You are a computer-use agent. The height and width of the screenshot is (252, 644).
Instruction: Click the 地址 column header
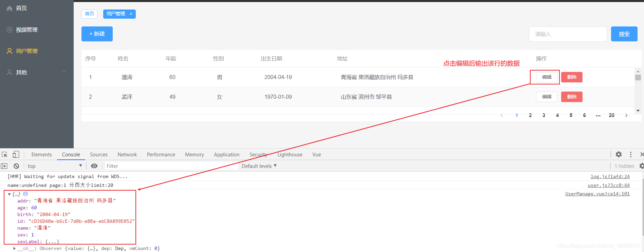click(342, 59)
